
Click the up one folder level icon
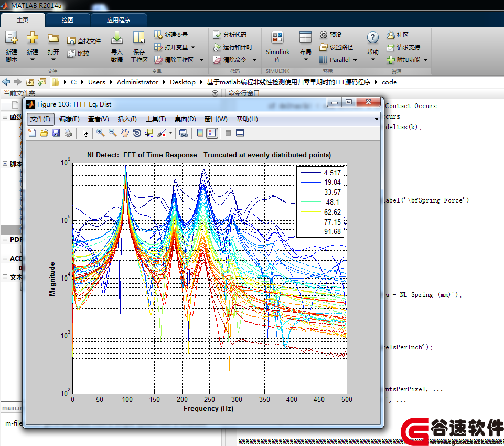30,82
